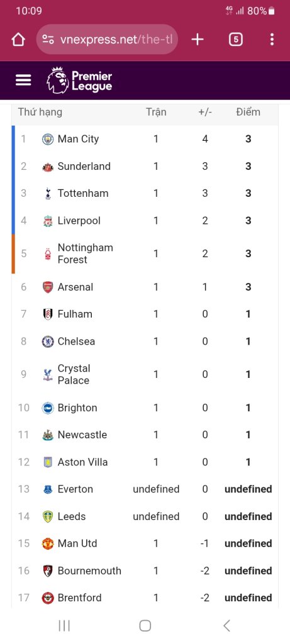Tap the Điểm column header

pyautogui.click(x=248, y=112)
